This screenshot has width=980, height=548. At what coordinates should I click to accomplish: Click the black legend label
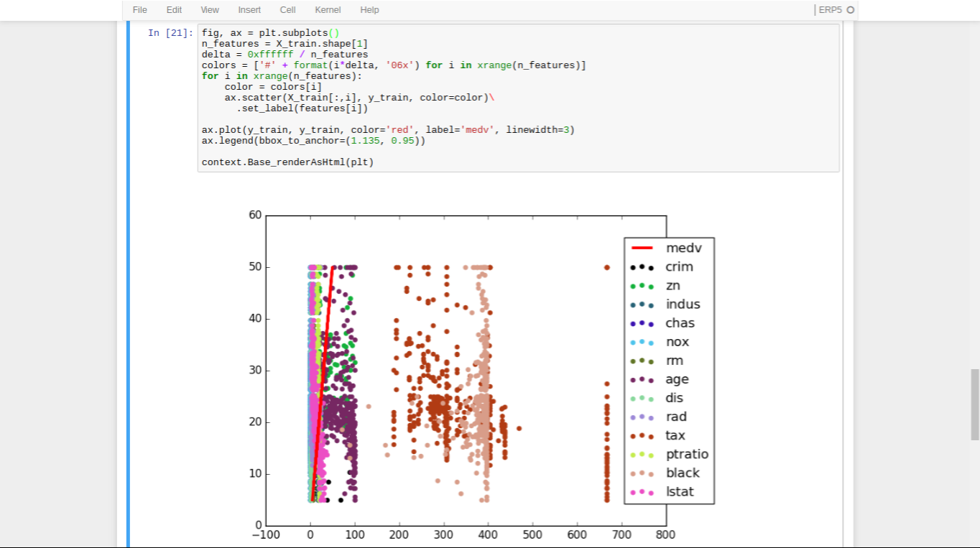683,473
